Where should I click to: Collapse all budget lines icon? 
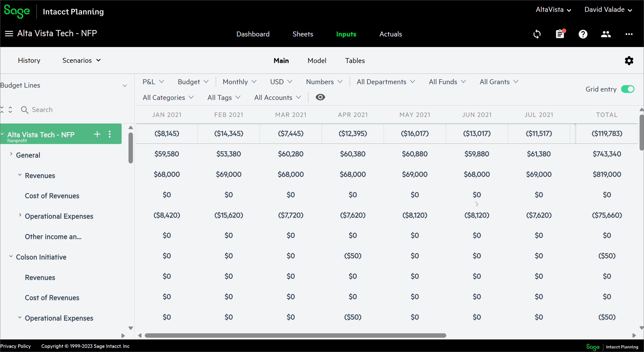2,110
